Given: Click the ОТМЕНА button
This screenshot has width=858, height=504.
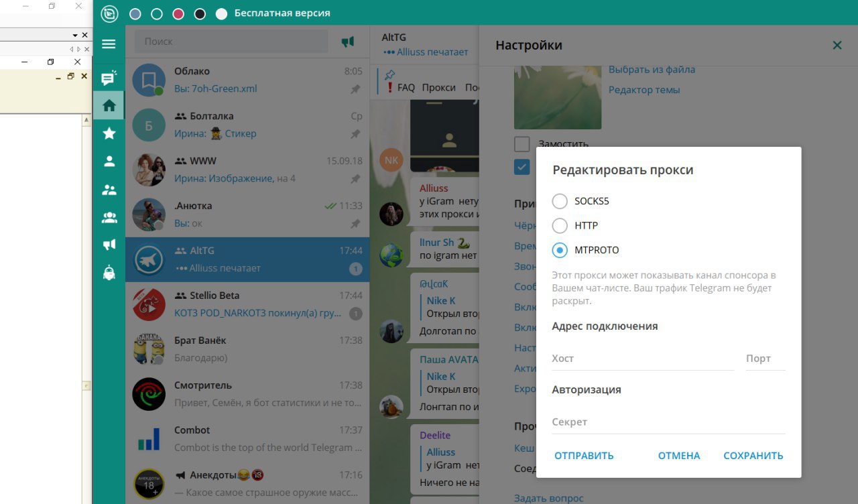Looking at the screenshot, I should tap(679, 456).
